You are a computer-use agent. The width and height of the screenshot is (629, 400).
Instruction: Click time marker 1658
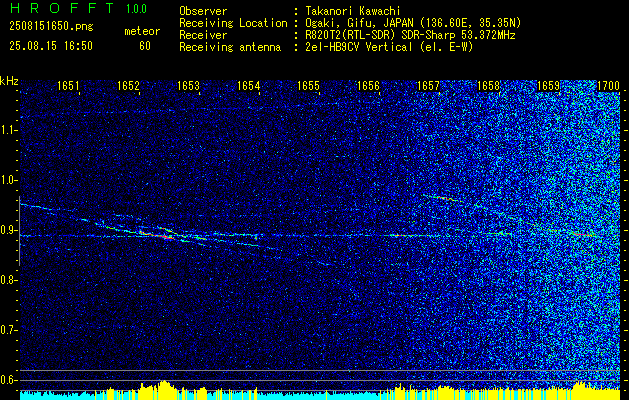click(x=489, y=86)
